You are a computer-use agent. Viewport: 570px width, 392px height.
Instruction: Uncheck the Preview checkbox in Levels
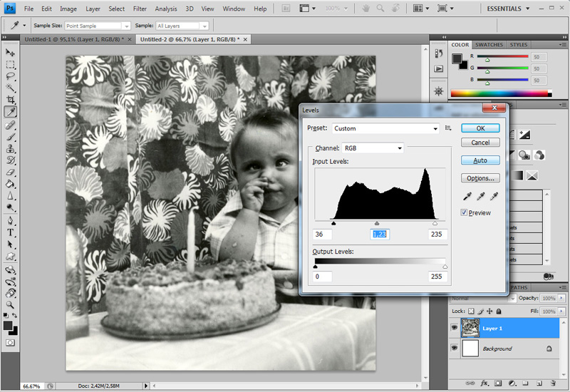465,212
